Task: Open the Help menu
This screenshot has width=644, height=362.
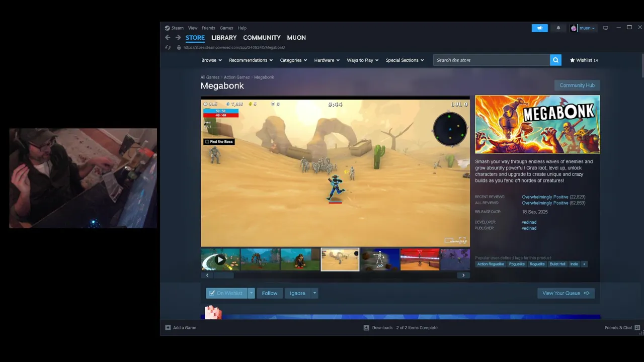Action: click(242, 28)
